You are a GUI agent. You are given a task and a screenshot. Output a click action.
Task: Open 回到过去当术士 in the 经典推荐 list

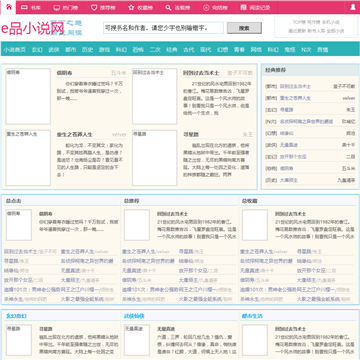tap(295, 86)
